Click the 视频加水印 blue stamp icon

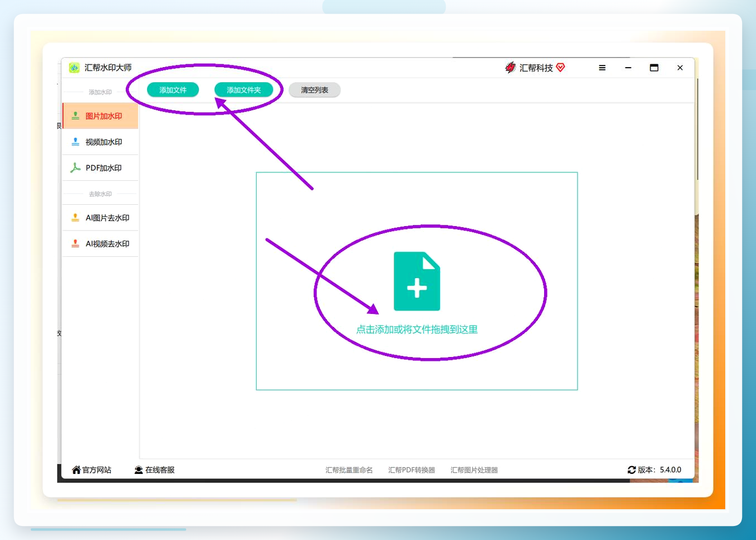pyautogui.click(x=75, y=142)
